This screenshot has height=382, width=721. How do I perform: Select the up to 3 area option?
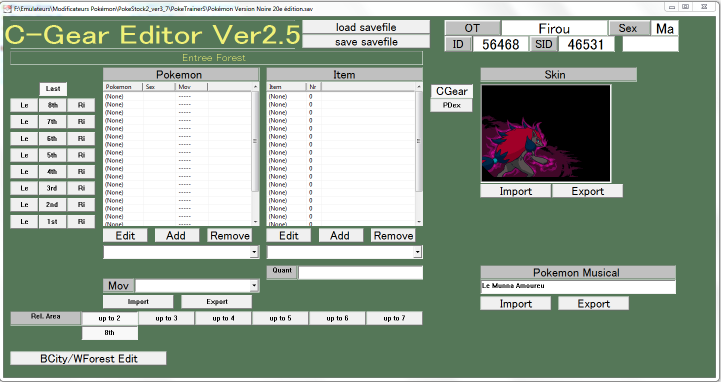(x=166, y=318)
